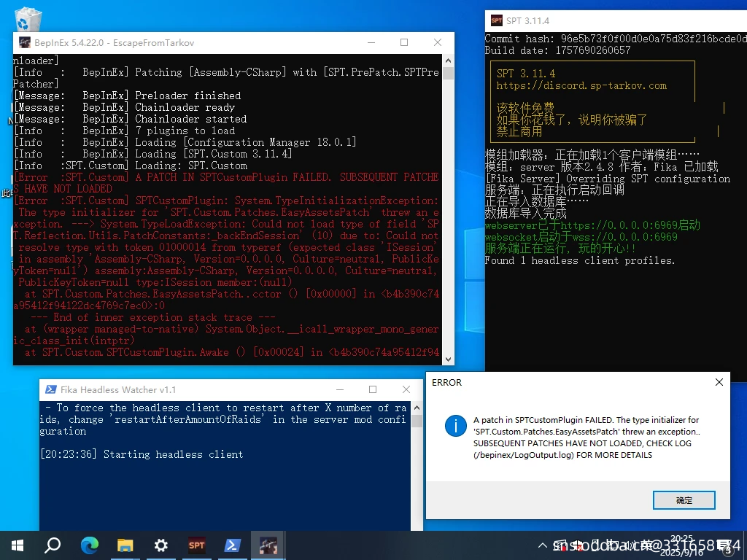
Task: Click "Build date: 1757690260657" in SPT window
Action: [557, 50]
